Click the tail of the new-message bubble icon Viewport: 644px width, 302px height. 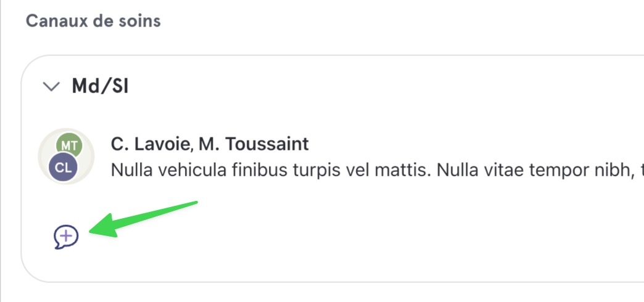(58, 245)
